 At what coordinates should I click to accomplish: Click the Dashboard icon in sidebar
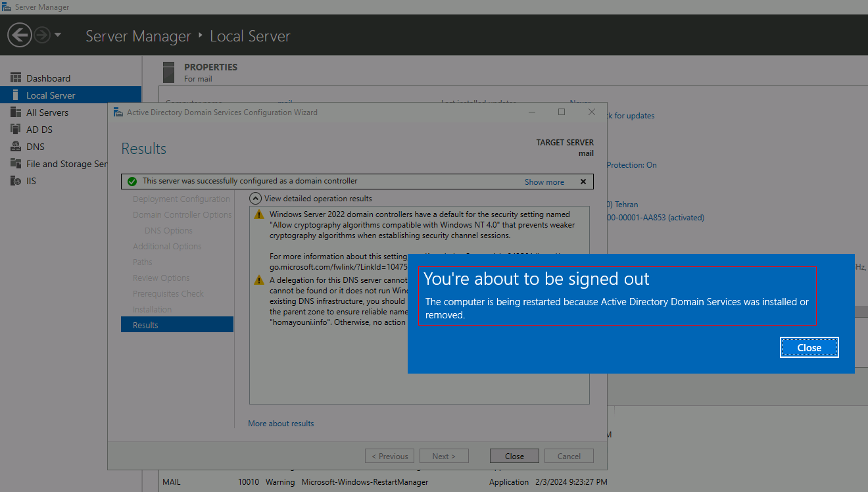click(x=16, y=78)
